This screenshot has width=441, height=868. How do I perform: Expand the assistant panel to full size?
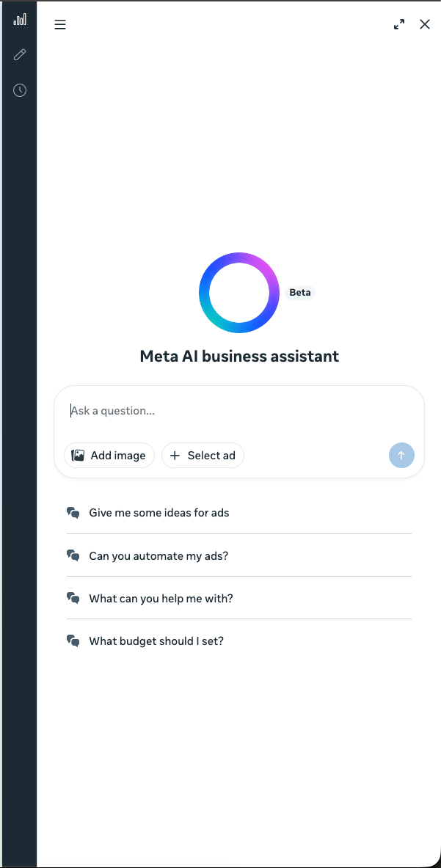[x=399, y=24]
